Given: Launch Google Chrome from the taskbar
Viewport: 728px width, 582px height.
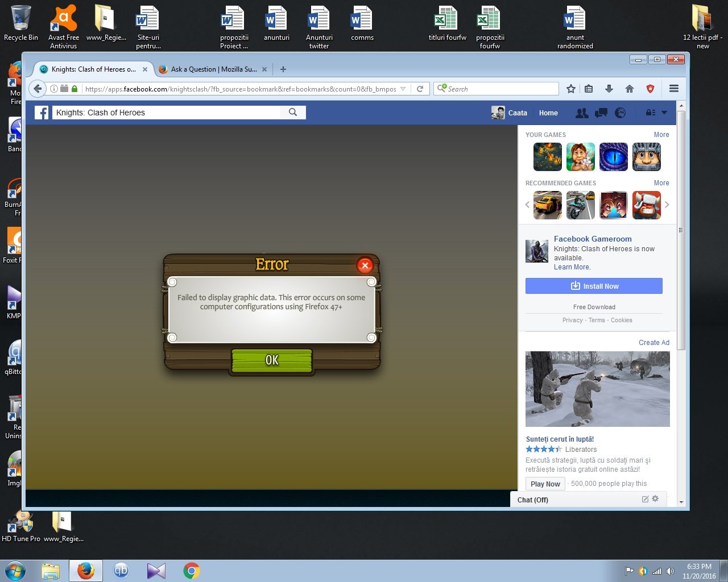Looking at the screenshot, I should (x=191, y=571).
